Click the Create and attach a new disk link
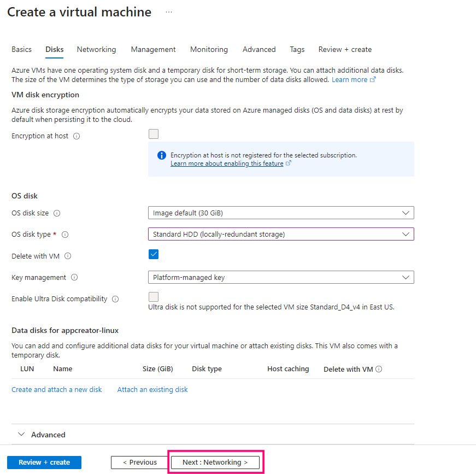The height and width of the screenshot is (474, 476). [57, 390]
